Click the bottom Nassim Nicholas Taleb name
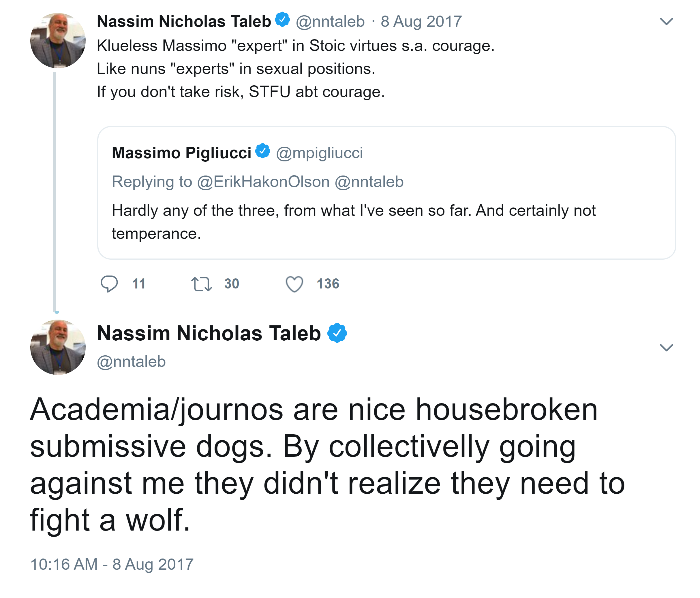700x598 pixels. (209, 333)
